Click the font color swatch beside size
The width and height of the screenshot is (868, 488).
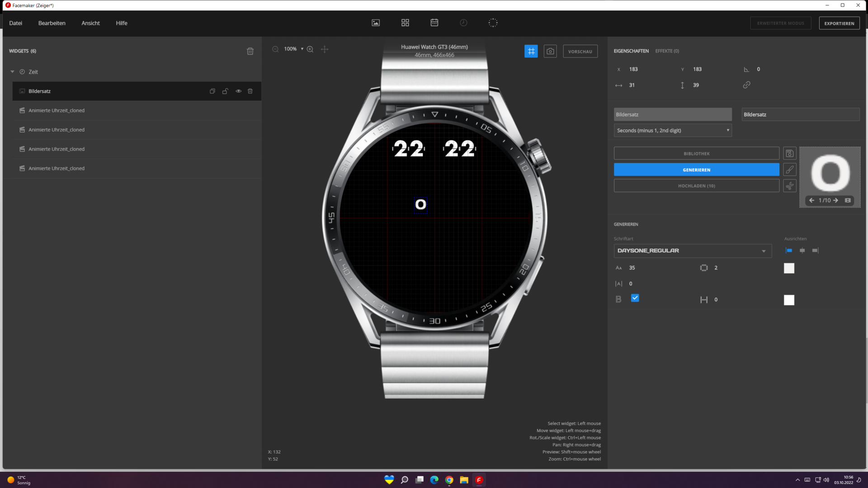point(789,268)
